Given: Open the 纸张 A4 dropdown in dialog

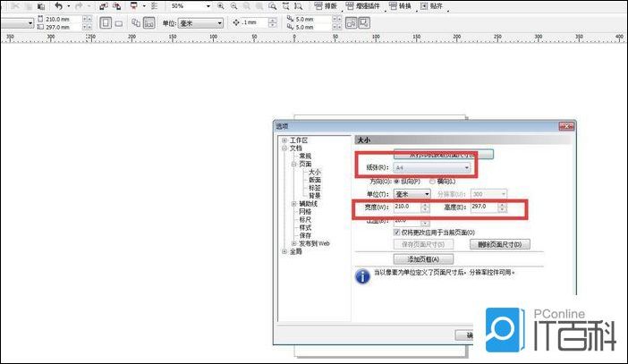Looking at the screenshot, I should point(432,168).
